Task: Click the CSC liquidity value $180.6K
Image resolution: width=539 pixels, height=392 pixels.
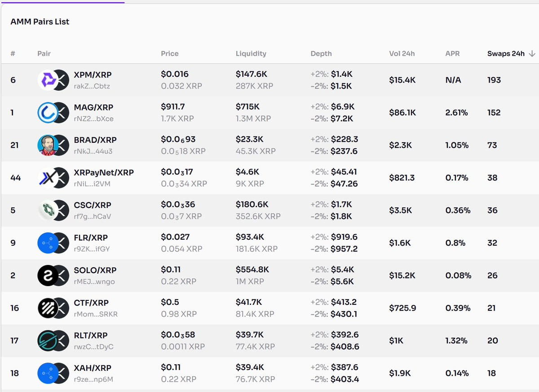Action: coord(252,204)
